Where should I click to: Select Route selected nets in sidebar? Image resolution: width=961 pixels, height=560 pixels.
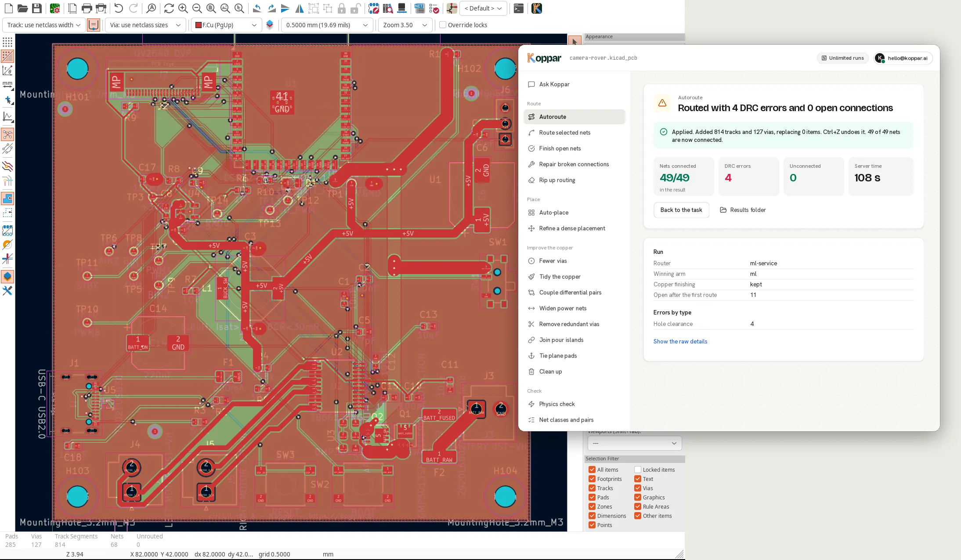[x=574, y=133]
